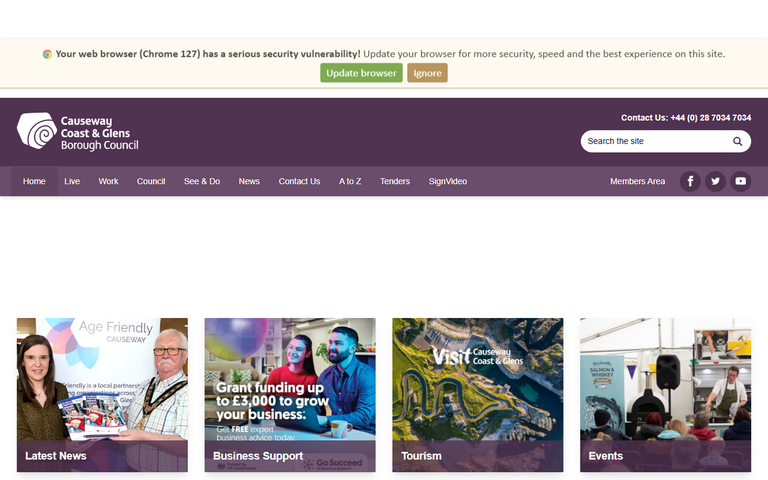Open the Live menu item

(72, 181)
